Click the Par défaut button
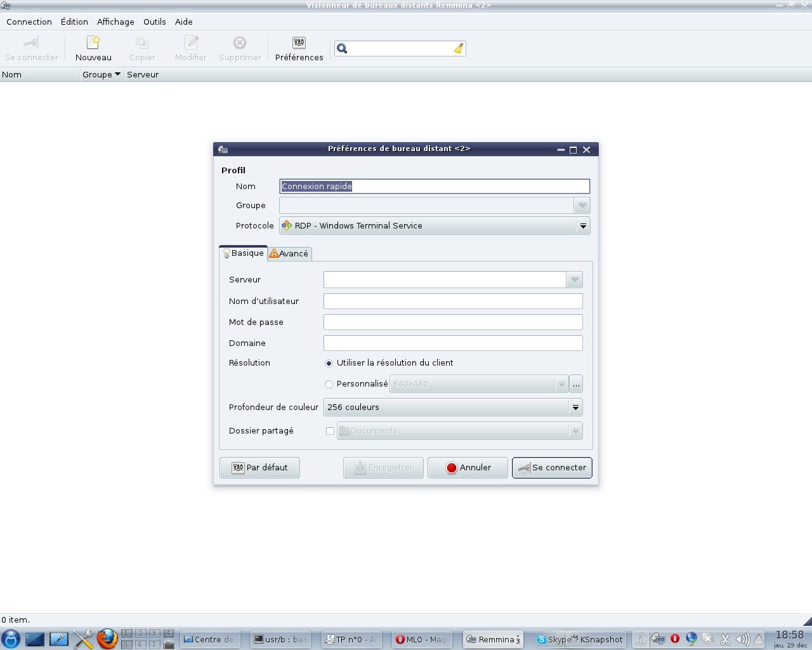Image resolution: width=812 pixels, height=650 pixels. pyautogui.click(x=259, y=468)
